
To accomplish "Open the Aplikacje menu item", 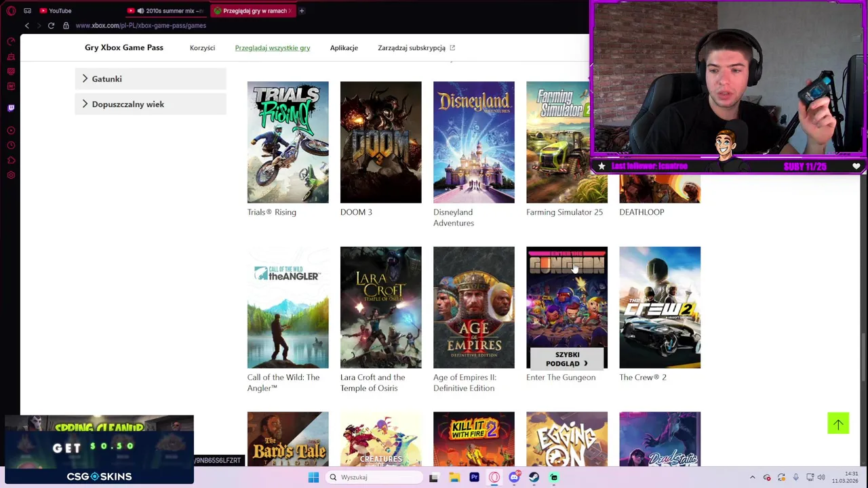I will click(344, 48).
